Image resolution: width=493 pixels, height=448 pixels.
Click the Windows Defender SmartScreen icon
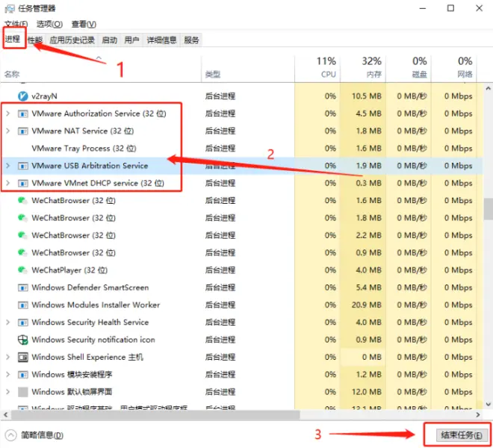point(22,287)
